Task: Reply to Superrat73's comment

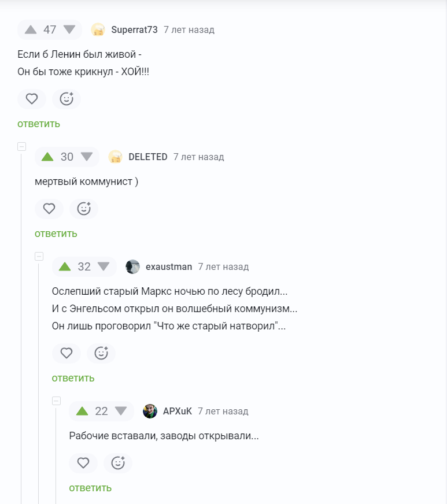Action: pyautogui.click(x=39, y=124)
